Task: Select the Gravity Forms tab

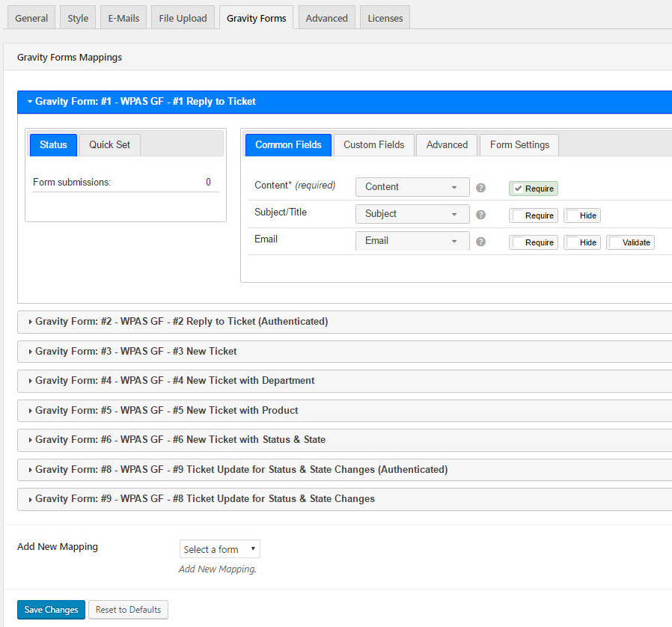Action: click(x=256, y=18)
